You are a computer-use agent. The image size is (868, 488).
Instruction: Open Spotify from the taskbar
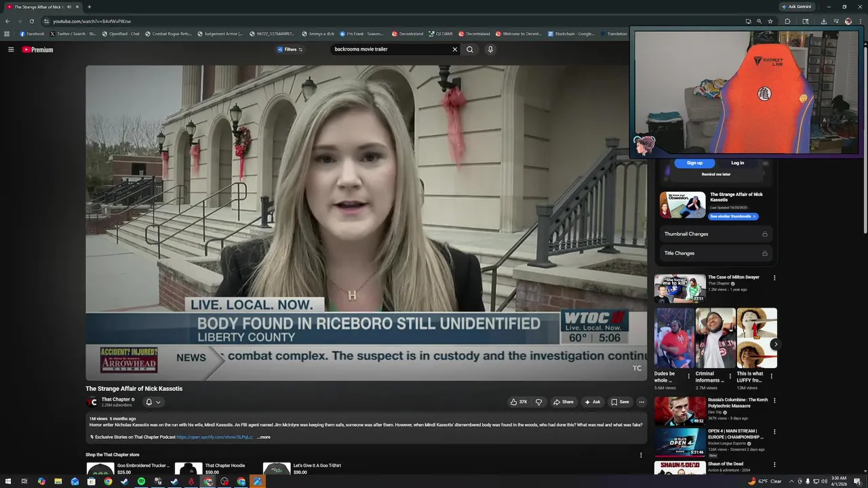pos(141,481)
